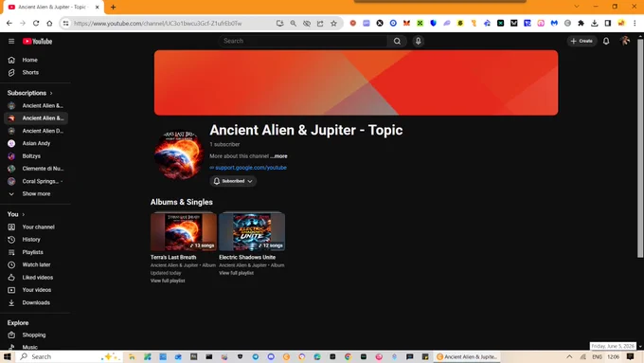
Task: Open Ancient Alien D... subscription
Action: click(35, 131)
